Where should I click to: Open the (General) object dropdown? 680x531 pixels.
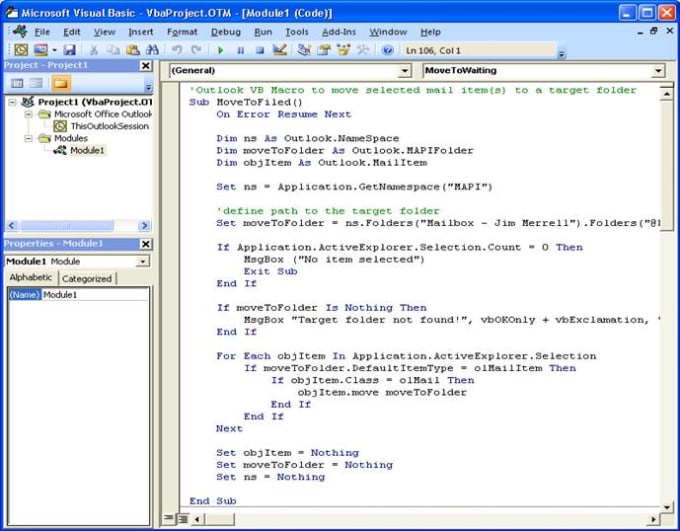pyautogui.click(x=405, y=70)
